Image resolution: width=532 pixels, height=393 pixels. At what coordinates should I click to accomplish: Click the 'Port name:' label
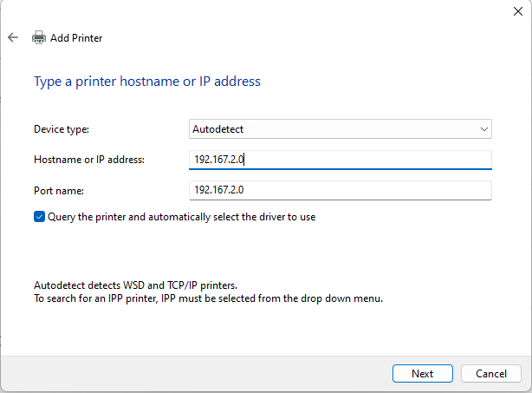59,189
